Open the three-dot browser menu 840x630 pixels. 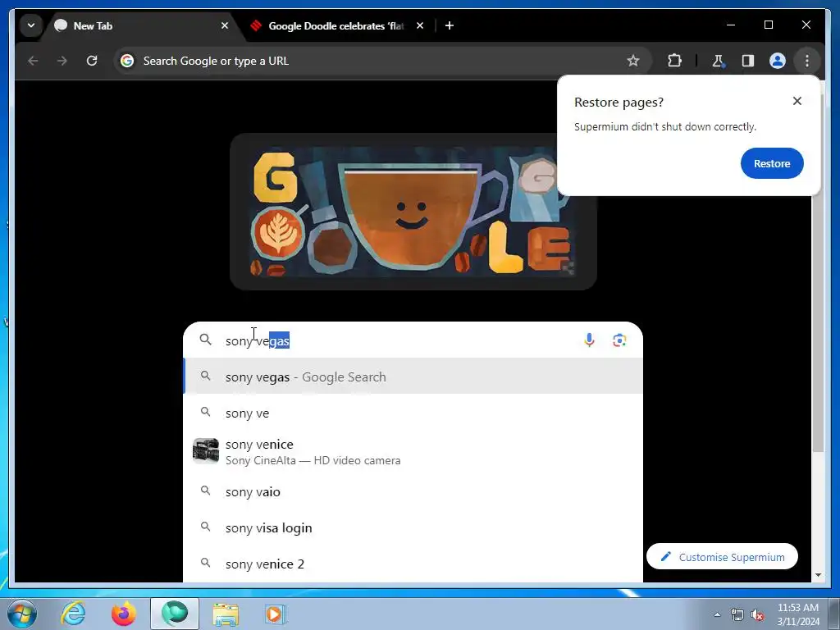(x=807, y=61)
